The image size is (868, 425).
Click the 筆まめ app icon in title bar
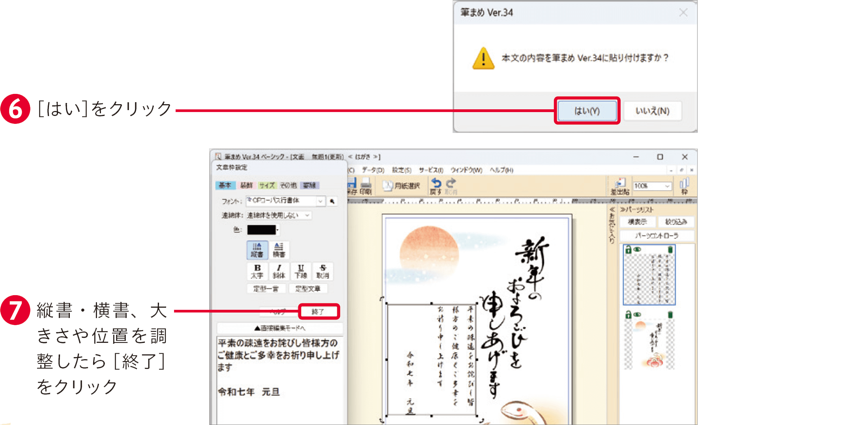click(218, 157)
